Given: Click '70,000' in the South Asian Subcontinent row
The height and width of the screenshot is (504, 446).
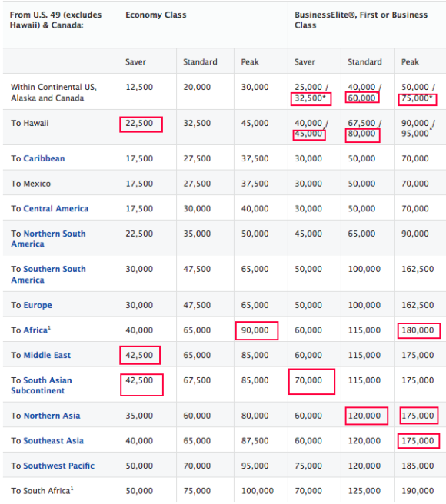Looking at the screenshot, I should tap(308, 380).
